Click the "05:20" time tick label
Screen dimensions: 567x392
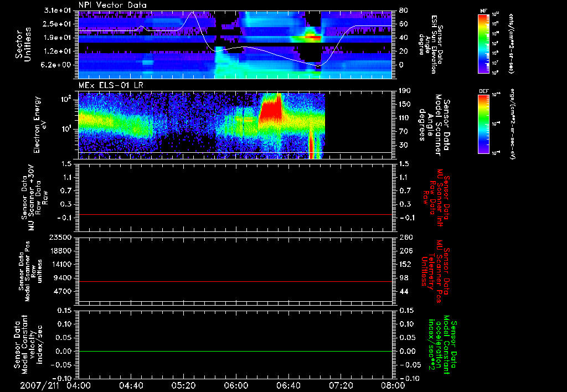(x=184, y=385)
